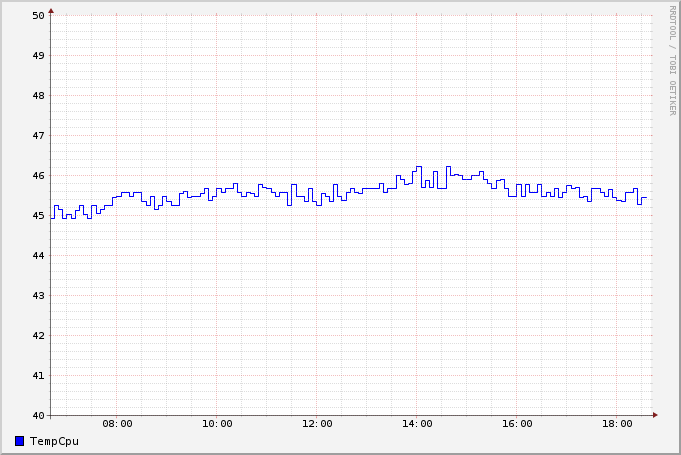Image resolution: width=681 pixels, height=455 pixels.
Task: Click the 08:00 time axis label
Action: (x=117, y=424)
